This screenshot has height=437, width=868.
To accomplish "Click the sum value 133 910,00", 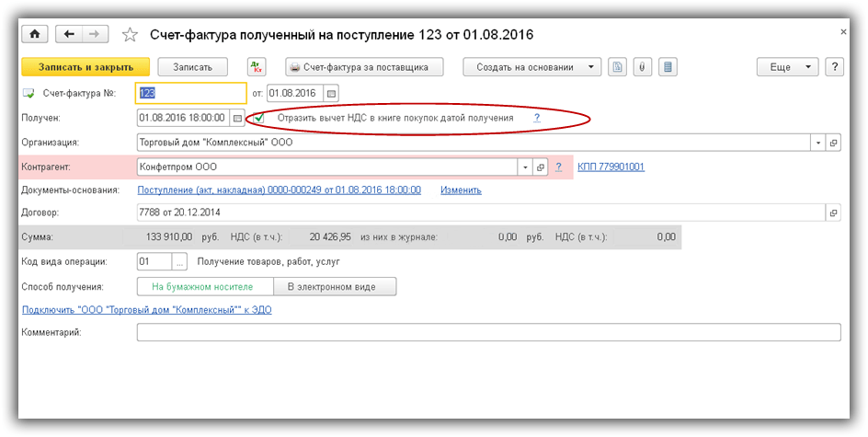I will [169, 237].
